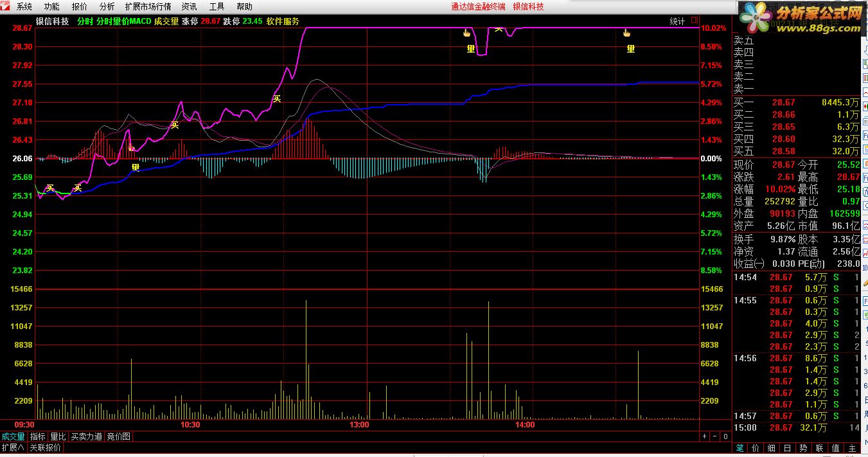
Task: Click the 分时量价MACD indicator label
Action: click(x=124, y=21)
